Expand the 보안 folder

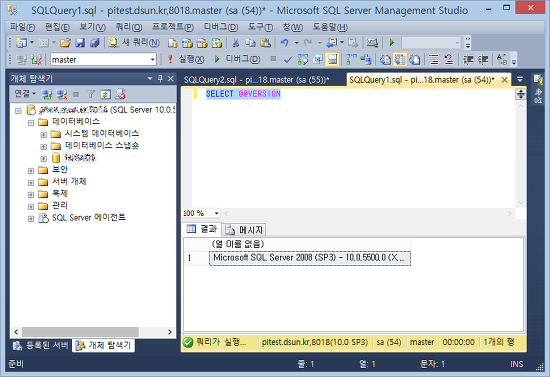[31, 171]
